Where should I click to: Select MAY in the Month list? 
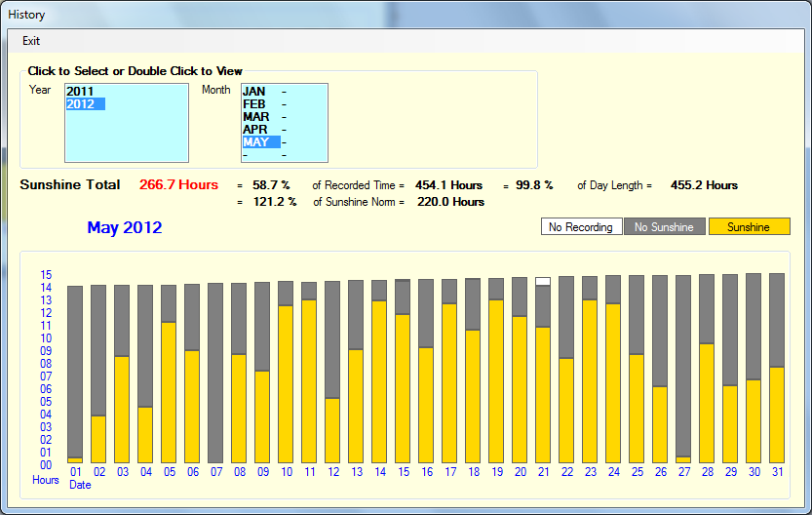click(x=255, y=142)
